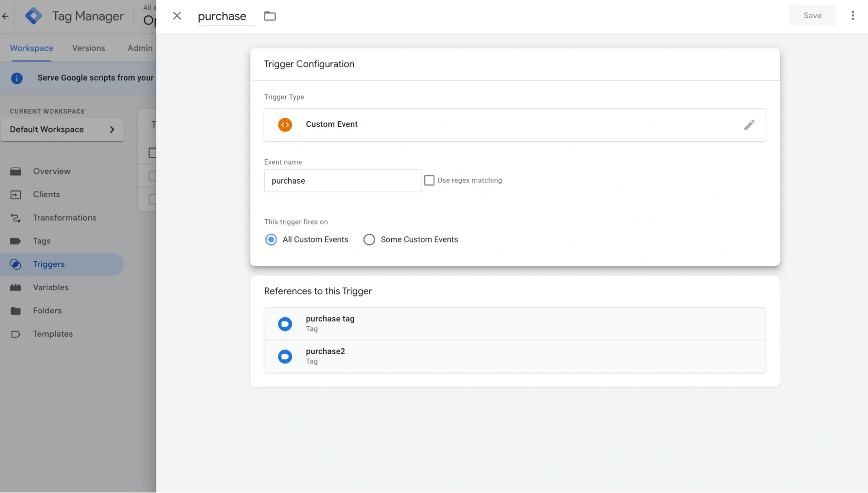This screenshot has height=493, width=868.
Task: Click the Serve Google scripts banner text
Action: click(x=96, y=78)
